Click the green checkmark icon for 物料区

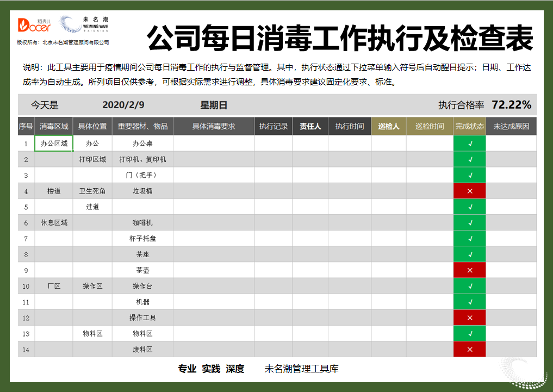(469, 333)
